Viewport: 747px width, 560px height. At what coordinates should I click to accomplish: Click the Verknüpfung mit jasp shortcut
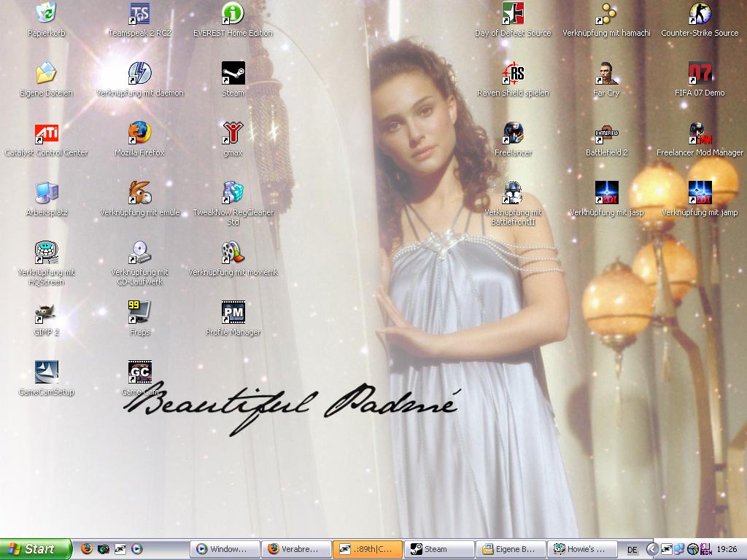tap(606, 192)
